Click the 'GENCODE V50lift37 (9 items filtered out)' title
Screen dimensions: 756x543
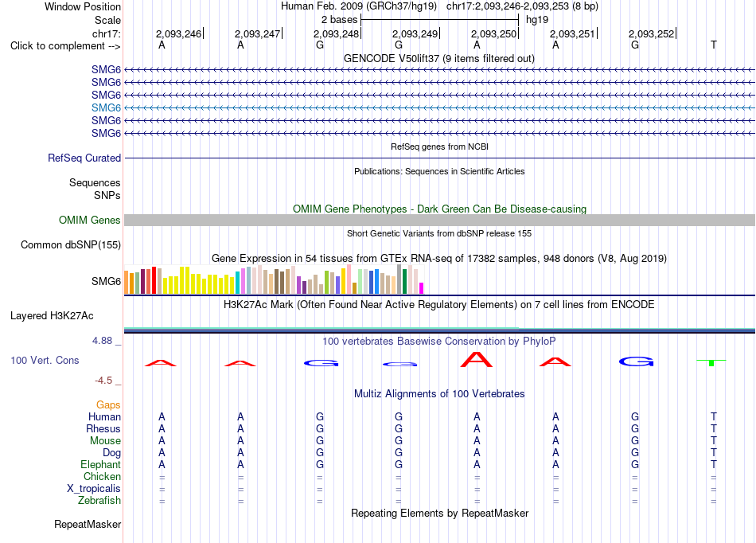coord(439,58)
